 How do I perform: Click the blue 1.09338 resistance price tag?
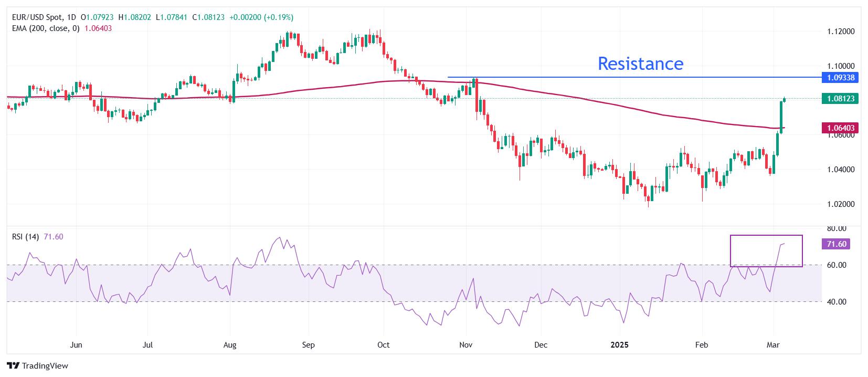pyautogui.click(x=840, y=78)
